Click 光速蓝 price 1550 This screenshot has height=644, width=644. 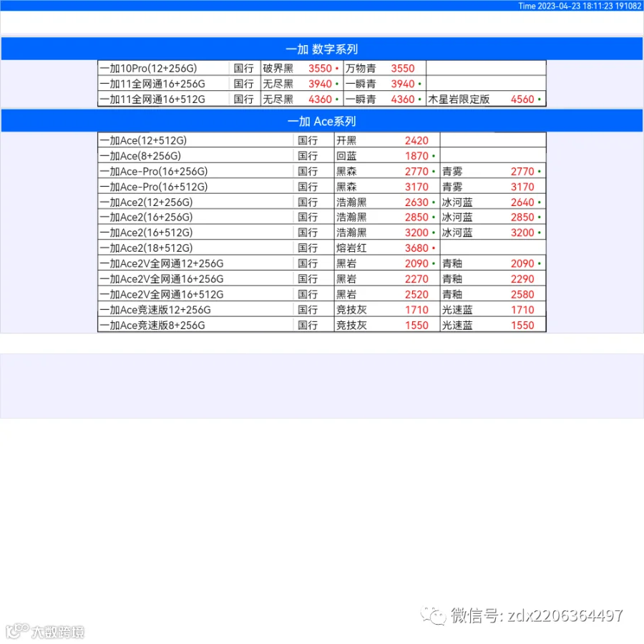pos(522,326)
